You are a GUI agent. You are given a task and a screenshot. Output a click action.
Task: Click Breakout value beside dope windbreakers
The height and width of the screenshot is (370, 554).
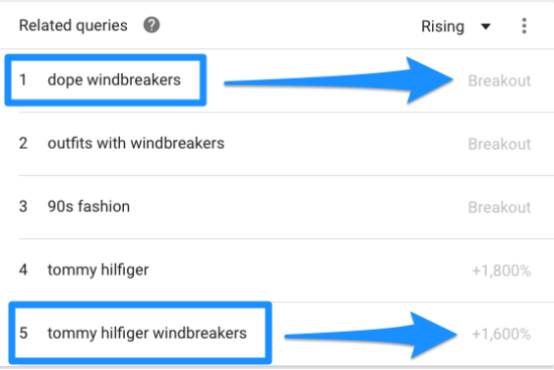coord(499,81)
